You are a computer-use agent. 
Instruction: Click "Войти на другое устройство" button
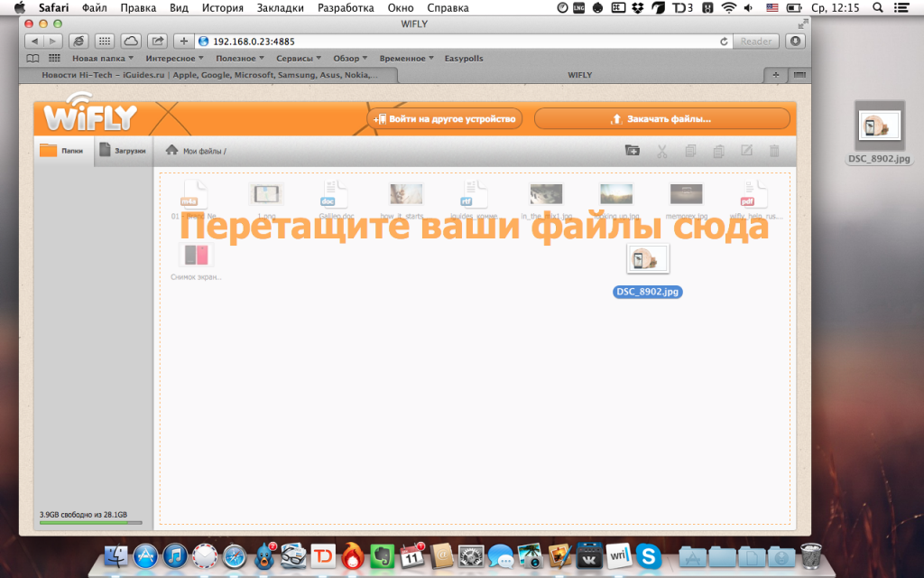click(x=445, y=118)
